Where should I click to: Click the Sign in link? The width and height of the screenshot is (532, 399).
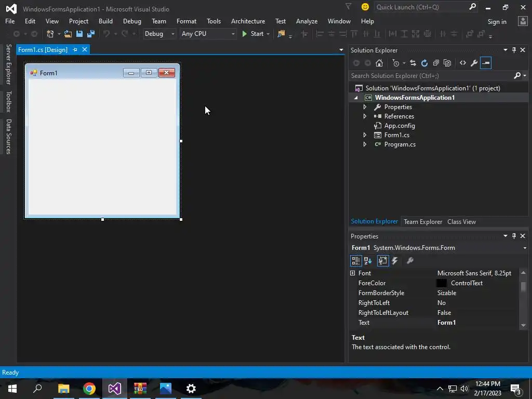(x=497, y=22)
